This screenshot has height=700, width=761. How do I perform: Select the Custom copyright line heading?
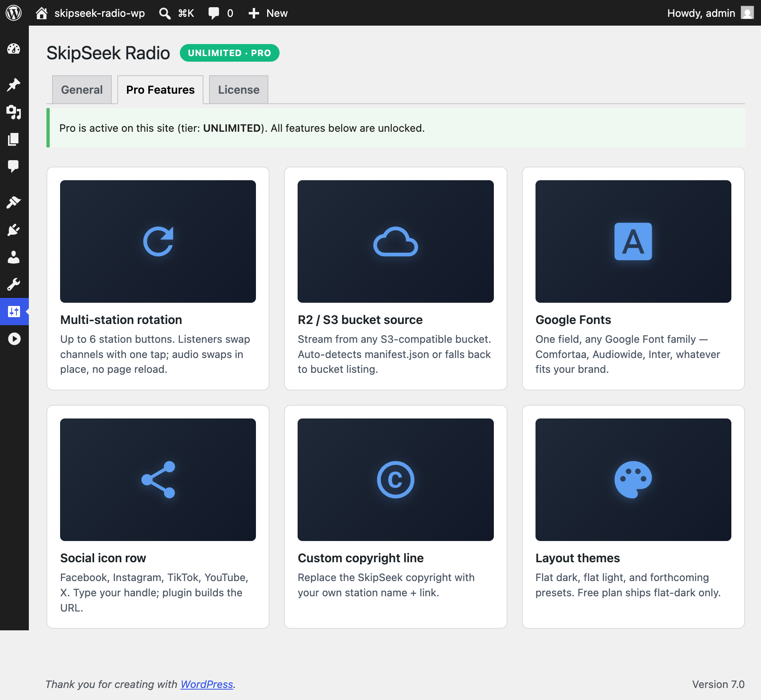click(360, 558)
